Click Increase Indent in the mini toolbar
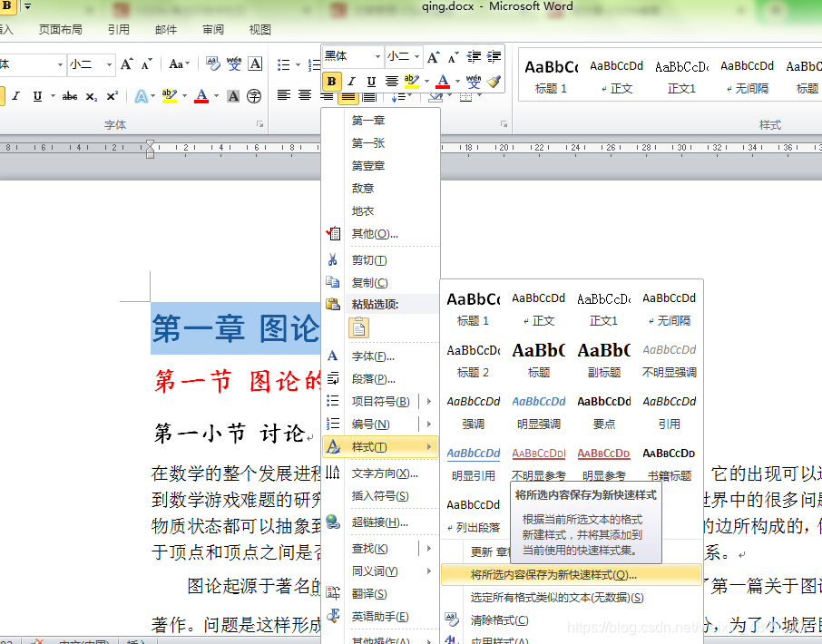The image size is (822, 644). point(494,56)
